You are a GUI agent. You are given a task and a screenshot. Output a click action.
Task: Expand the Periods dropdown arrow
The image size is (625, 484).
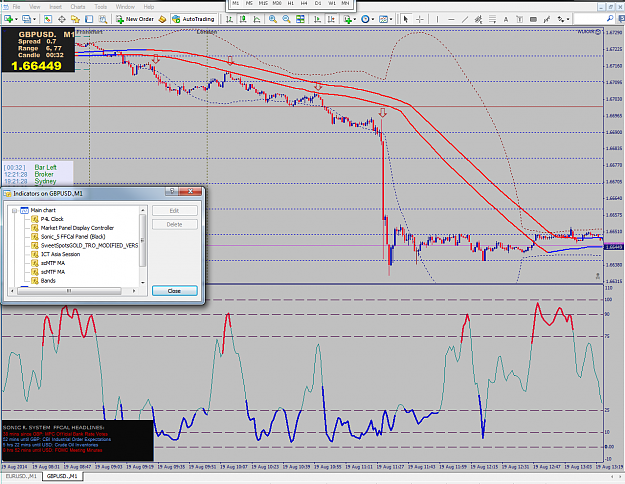(x=373, y=19)
